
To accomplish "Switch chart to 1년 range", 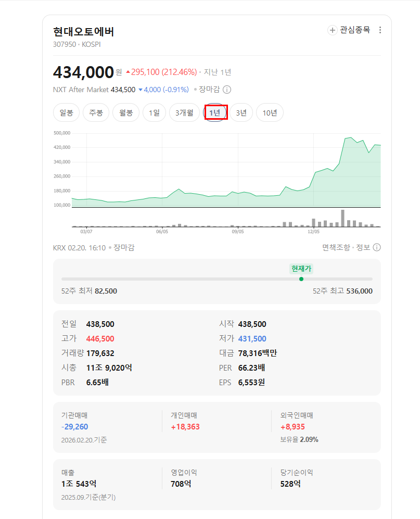I will (x=215, y=112).
